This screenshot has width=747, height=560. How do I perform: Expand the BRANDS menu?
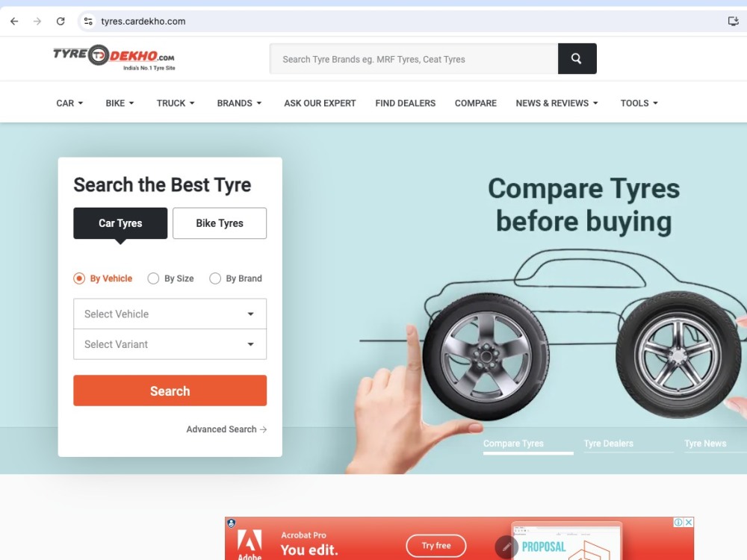pyautogui.click(x=239, y=103)
